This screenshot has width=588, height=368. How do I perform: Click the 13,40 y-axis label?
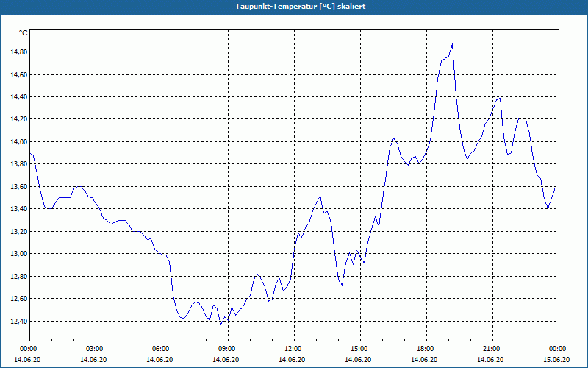19,209
